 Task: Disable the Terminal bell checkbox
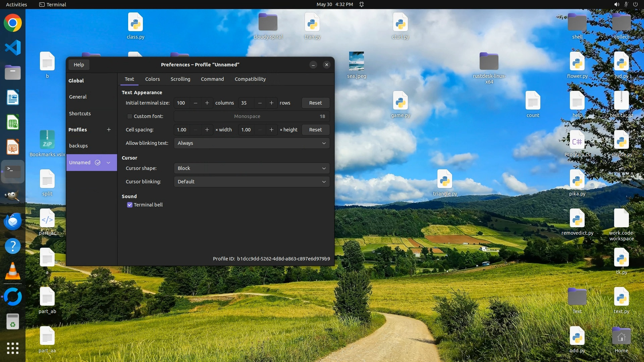pyautogui.click(x=129, y=205)
